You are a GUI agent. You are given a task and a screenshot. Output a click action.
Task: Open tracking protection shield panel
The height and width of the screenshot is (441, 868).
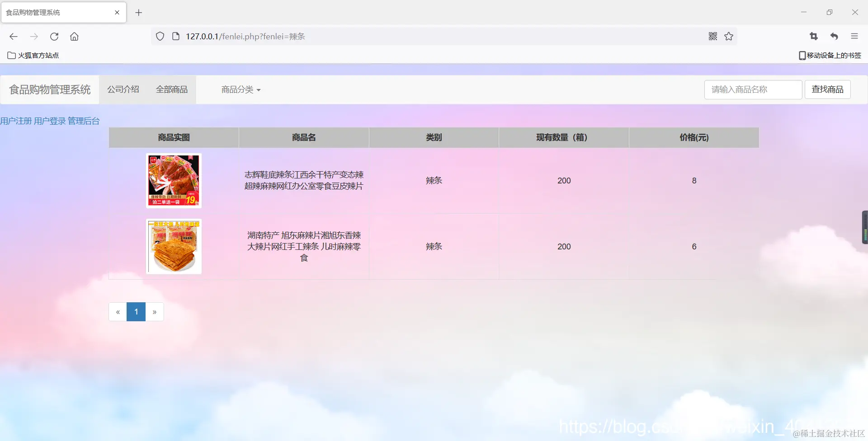pyautogui.click(x=160, y=36)
